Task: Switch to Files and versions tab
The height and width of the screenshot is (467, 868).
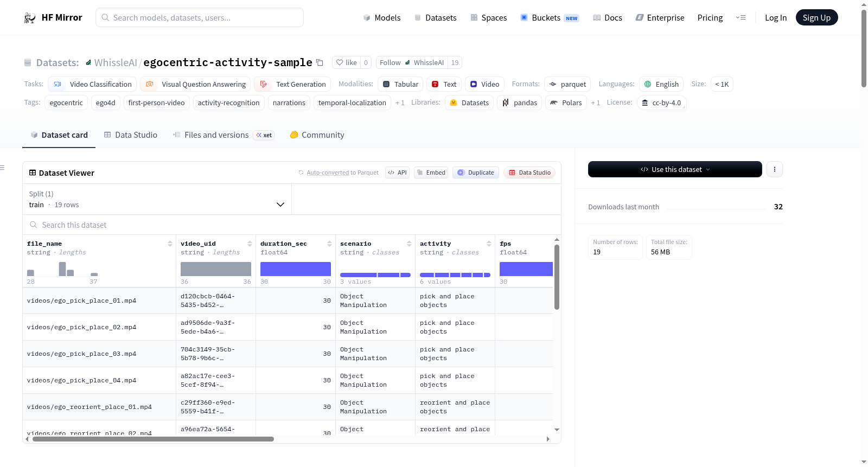Action: tap(223, 135)
